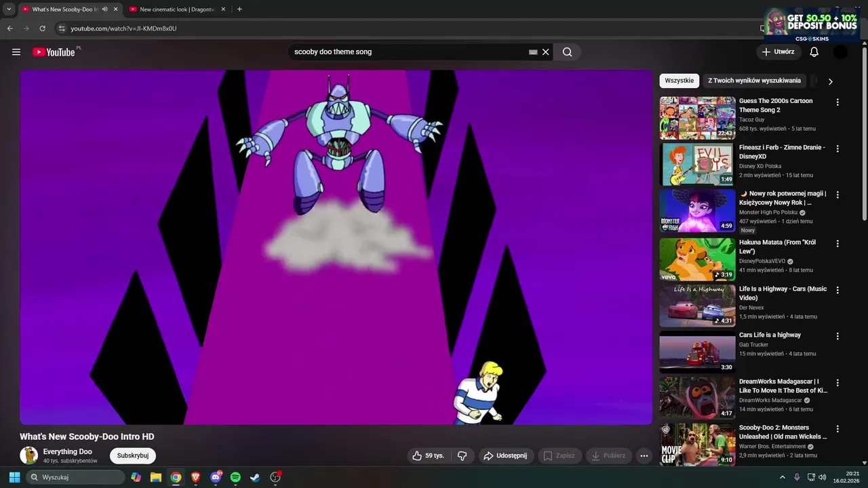The width and height of the screenshot is (868, 488).
Task: Open Everything Doo channel avatar
Action: point(28,455)
